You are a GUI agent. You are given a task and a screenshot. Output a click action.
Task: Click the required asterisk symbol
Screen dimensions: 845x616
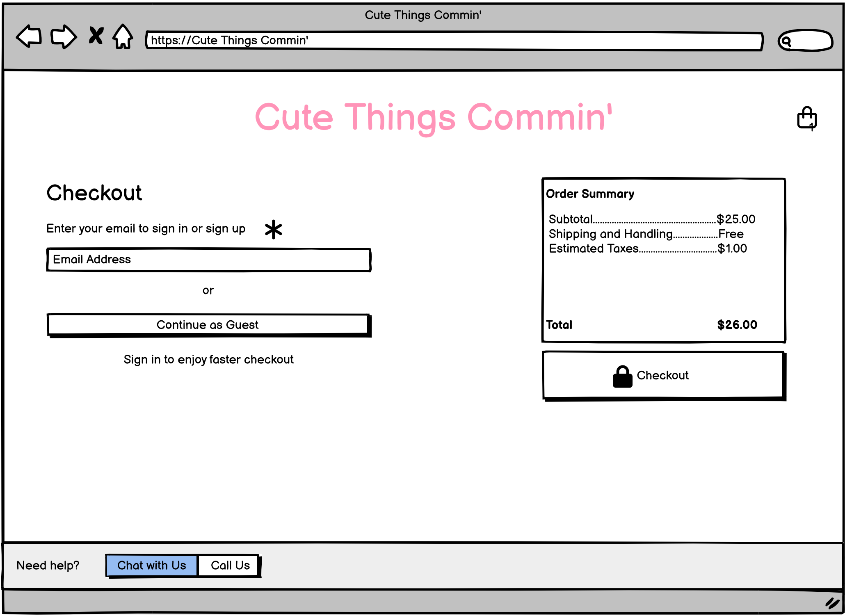click(273, 229)
